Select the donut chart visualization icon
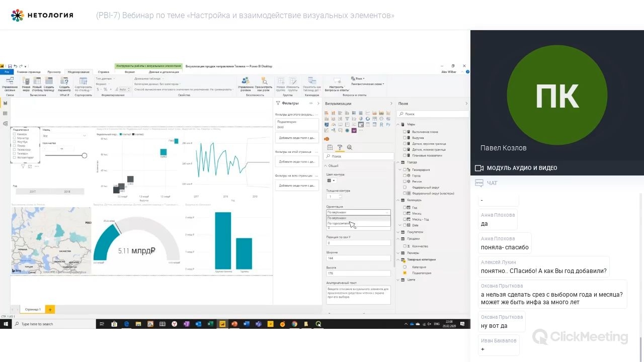The height and width of the screenshot is (362, 644). (368, 119)
